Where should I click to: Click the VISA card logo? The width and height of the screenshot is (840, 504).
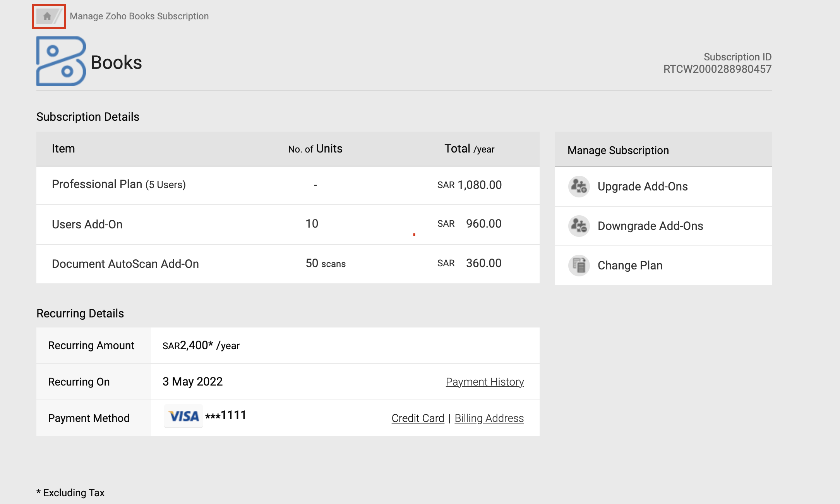point(183,416)
